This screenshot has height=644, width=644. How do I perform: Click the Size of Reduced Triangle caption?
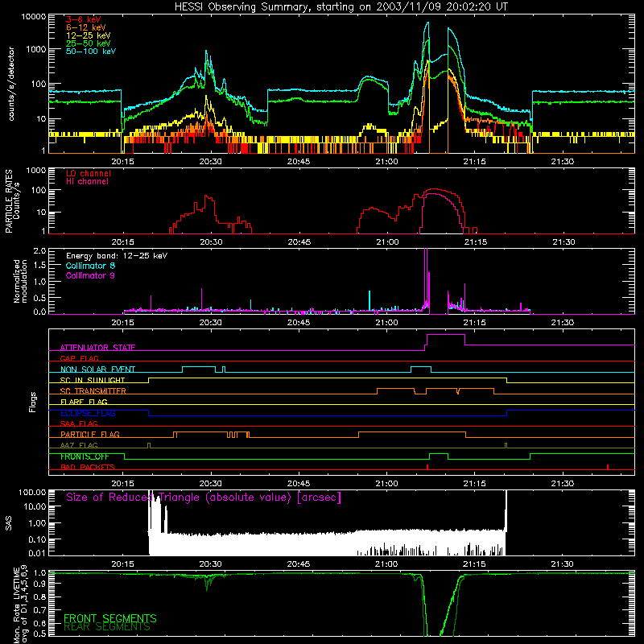pyautogui.click(x=204, y=497)
